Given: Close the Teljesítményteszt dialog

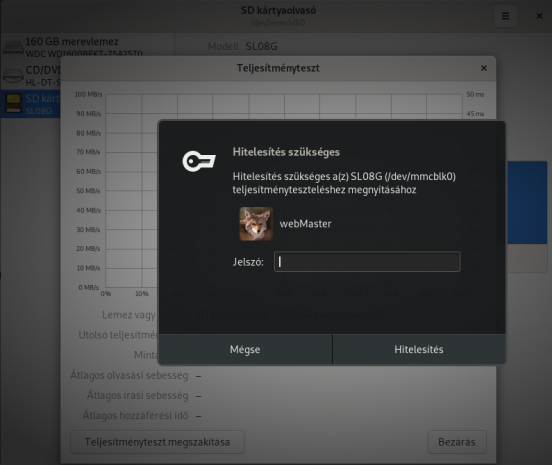Looking at the screenshot, I should point(484,68).
